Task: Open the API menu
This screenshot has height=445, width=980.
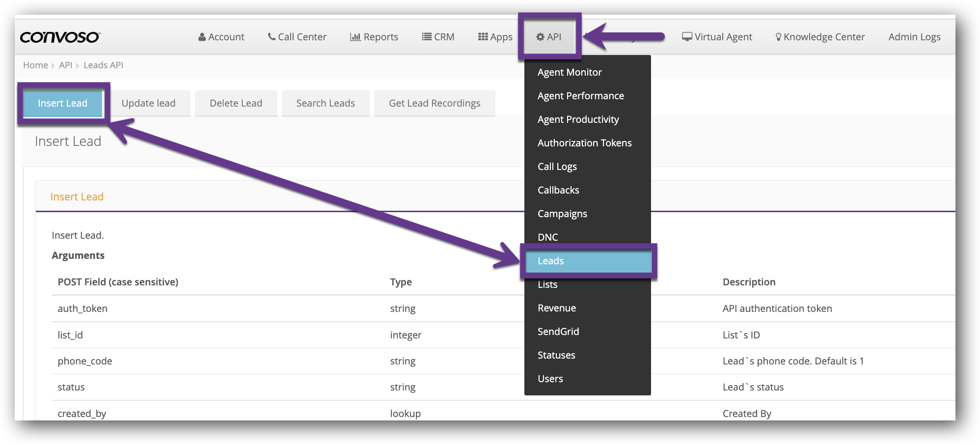Action: [549, 37]
